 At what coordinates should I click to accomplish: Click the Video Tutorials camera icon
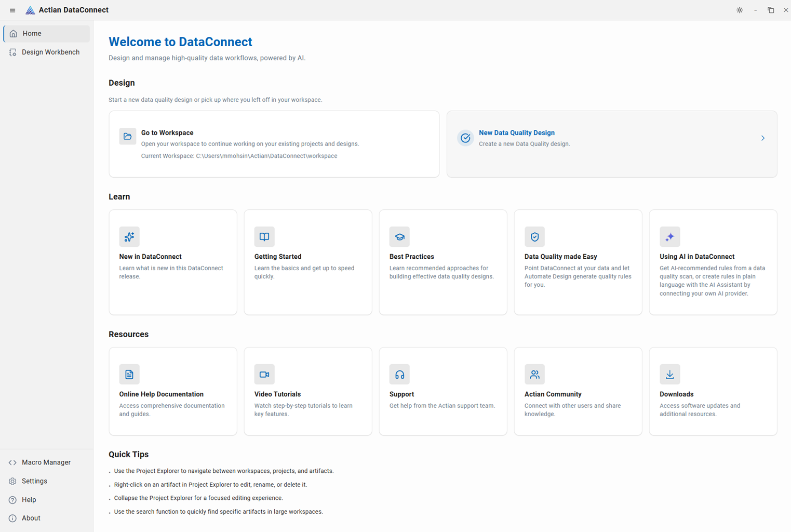[264, 374]
